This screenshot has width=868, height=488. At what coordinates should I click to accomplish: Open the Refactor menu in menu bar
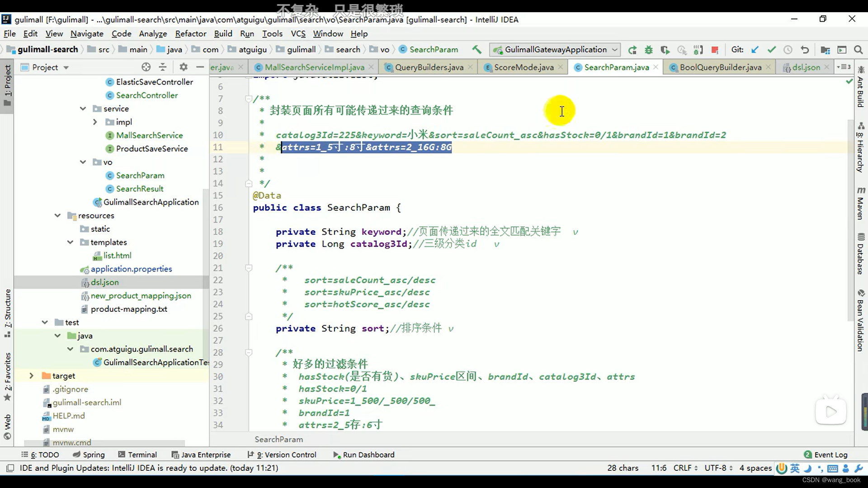pyautogui.click(x=191, y=33)
